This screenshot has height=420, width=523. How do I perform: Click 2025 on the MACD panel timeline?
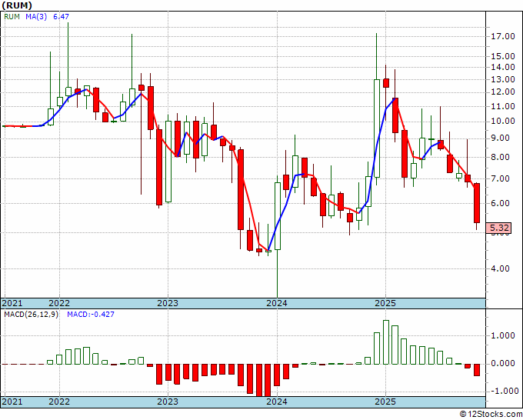[x=385, y=402]
